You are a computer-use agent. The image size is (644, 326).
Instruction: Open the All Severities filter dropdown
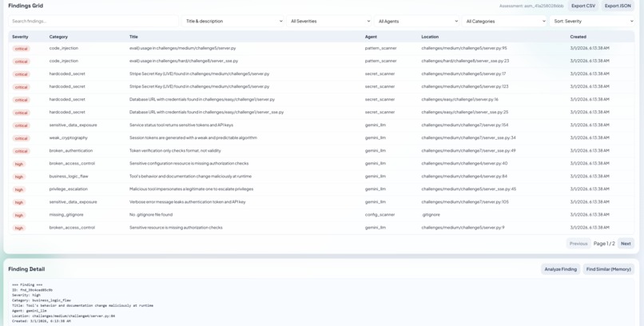click(x=329, y=21)
